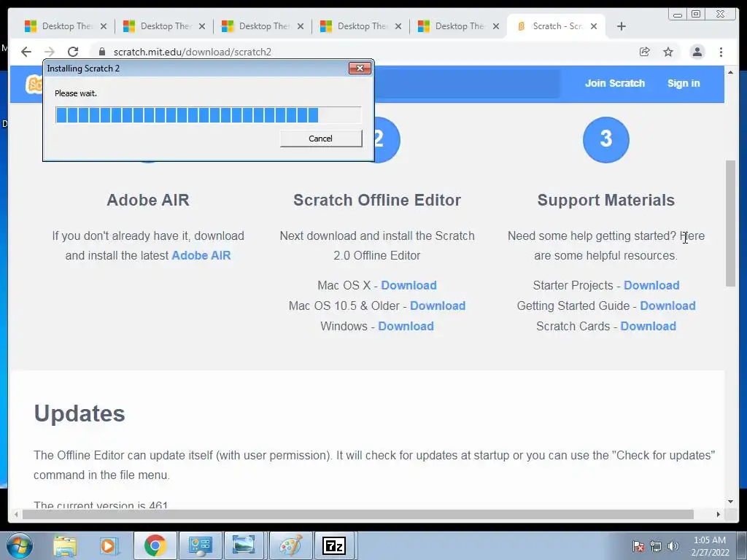747x560 pixels.
Task: Close the Installing Scratch 2 dialog
Action: [x=360, y=68]
